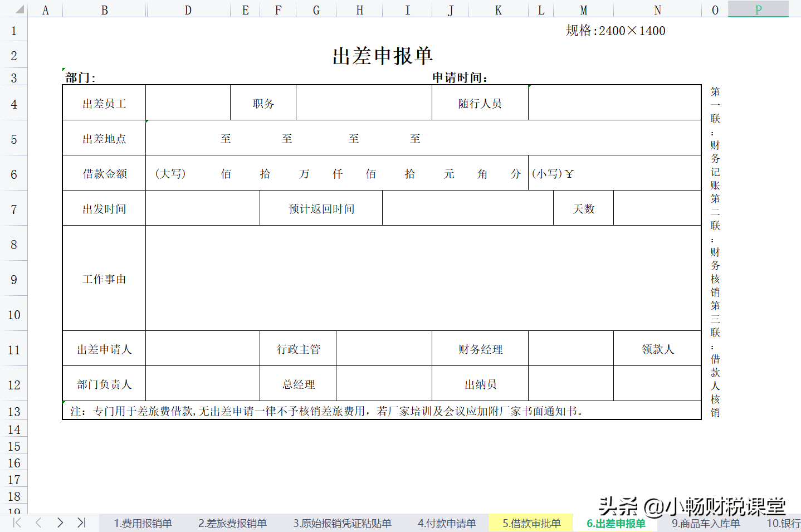Click the 出差员工 label cell
Viewport: 801px width, 532px height.
[104, 103]
